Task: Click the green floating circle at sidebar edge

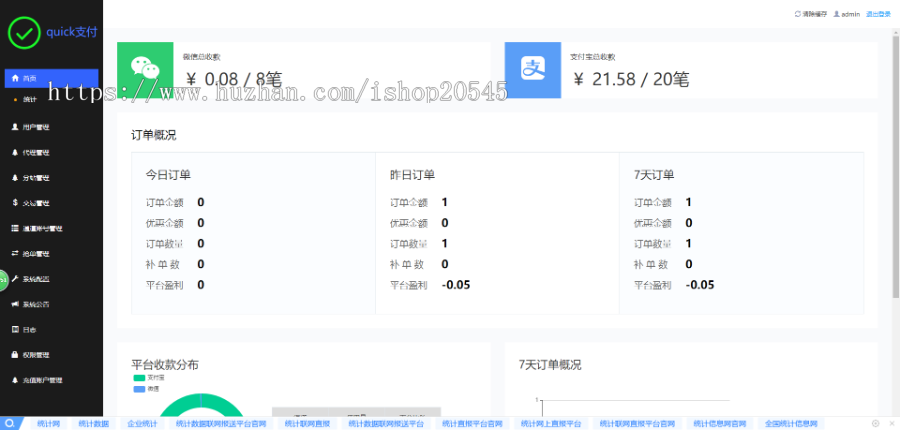Action: pyautogui.click(x=4, y=280)
